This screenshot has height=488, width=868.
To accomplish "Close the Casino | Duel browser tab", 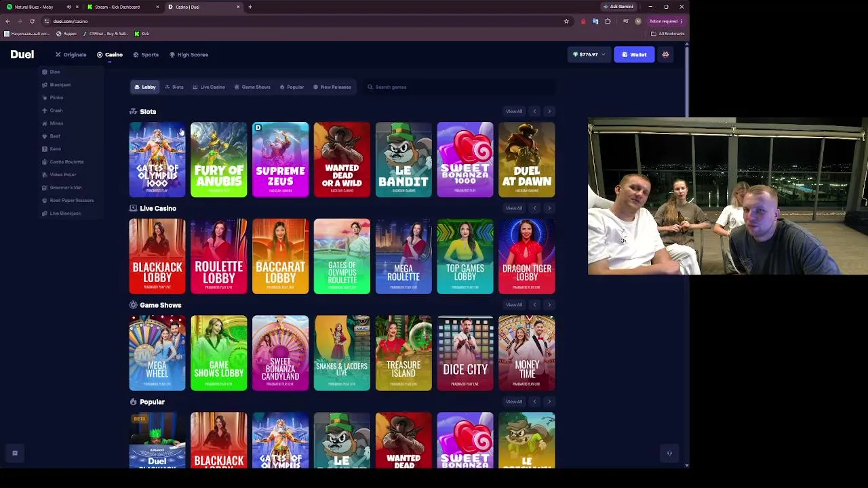I will click(x=238, y=7).
